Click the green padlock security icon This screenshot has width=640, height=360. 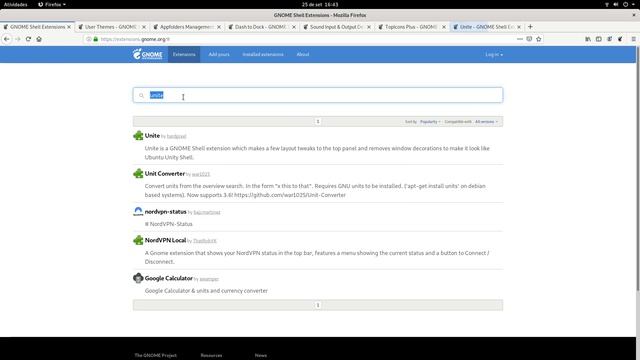(96, 39)
